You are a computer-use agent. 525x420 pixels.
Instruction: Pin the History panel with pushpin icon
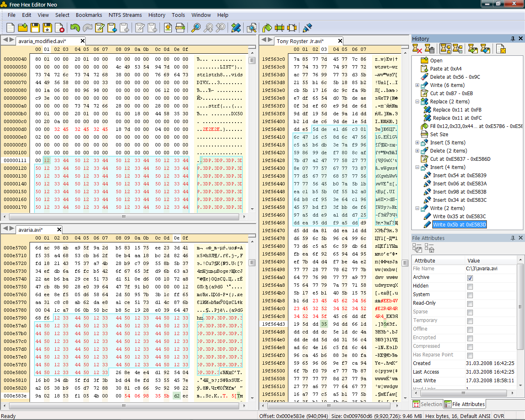[513, 39]
